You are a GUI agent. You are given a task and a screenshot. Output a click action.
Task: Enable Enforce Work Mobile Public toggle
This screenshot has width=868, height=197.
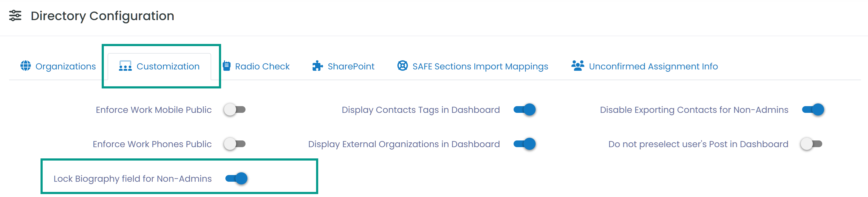coord(235,110)
